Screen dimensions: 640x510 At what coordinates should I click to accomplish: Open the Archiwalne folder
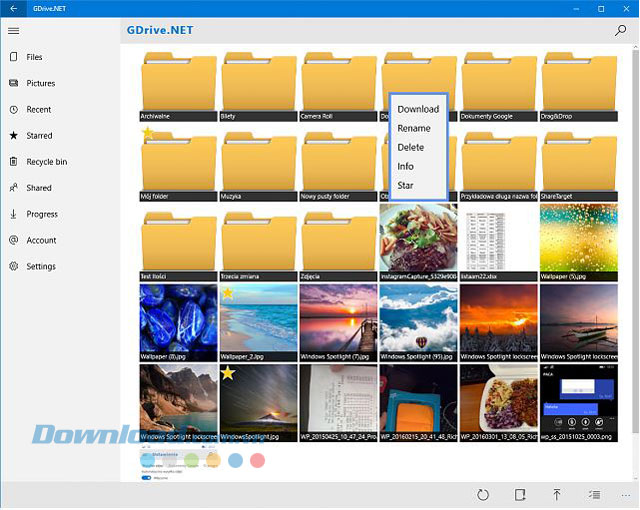(x=179, y=84)
